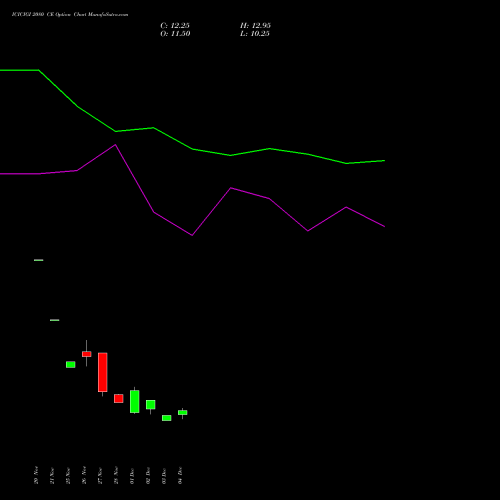Click the '27 Nov' date axis label

coord(100,475)
